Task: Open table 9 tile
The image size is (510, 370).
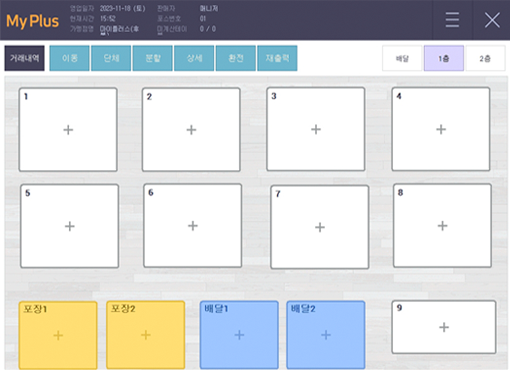Action: point(444,327)
